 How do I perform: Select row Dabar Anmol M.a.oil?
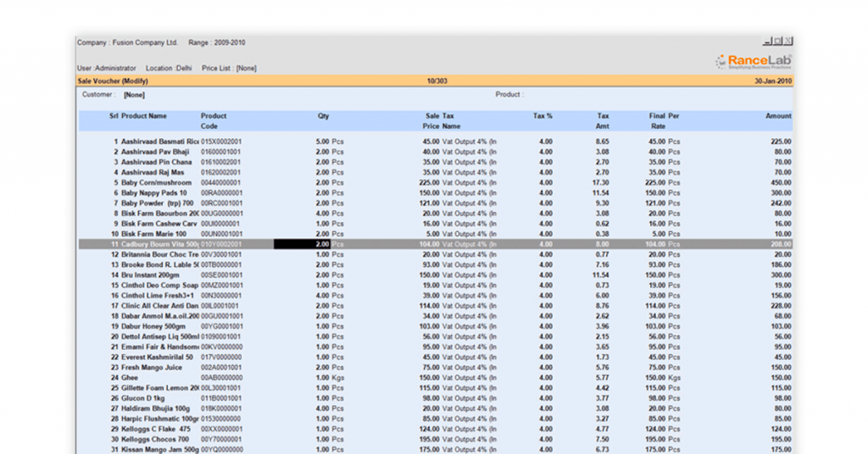click(436, 316)
